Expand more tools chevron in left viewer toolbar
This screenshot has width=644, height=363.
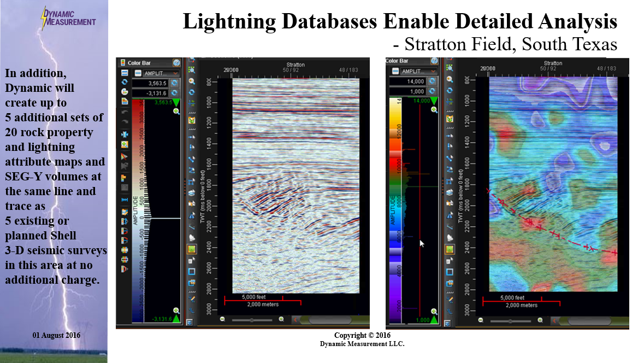pos(190,323)
